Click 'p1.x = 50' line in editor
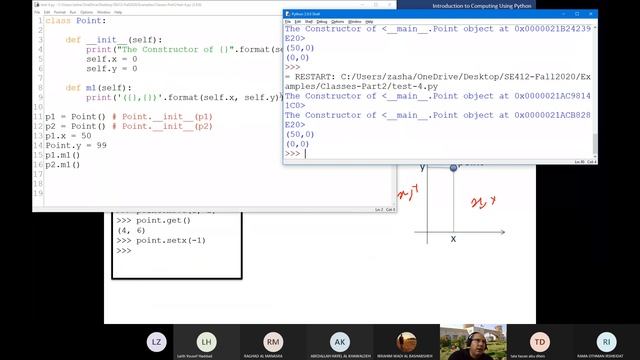The image size is (640, 360). [68, 136]
